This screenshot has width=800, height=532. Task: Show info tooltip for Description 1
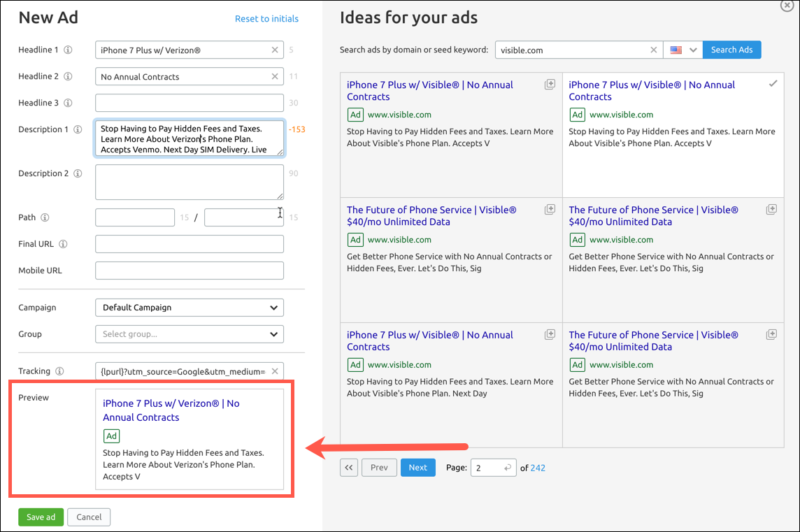click(x=78, y=129)
